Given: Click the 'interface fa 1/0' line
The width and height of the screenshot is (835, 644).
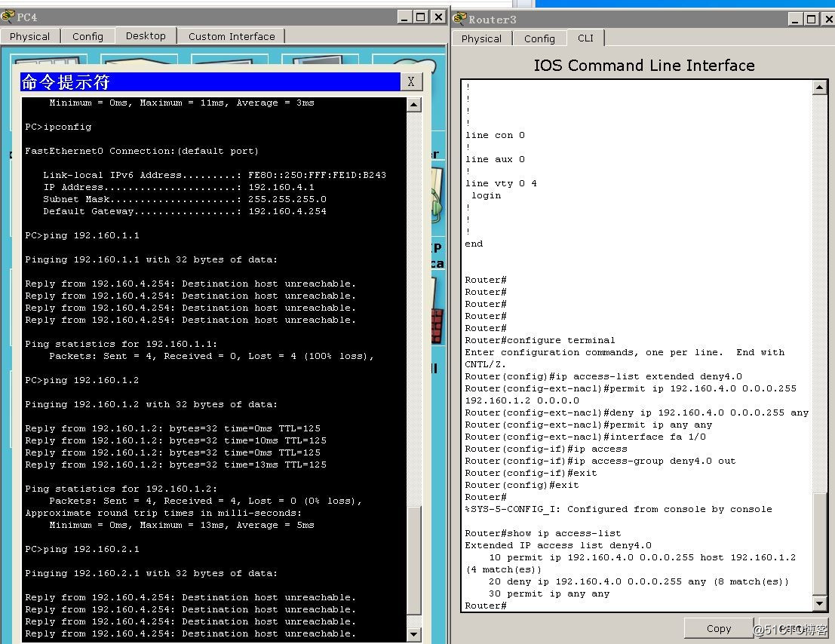Looking at the screenshot, I should tap(585, 437).
